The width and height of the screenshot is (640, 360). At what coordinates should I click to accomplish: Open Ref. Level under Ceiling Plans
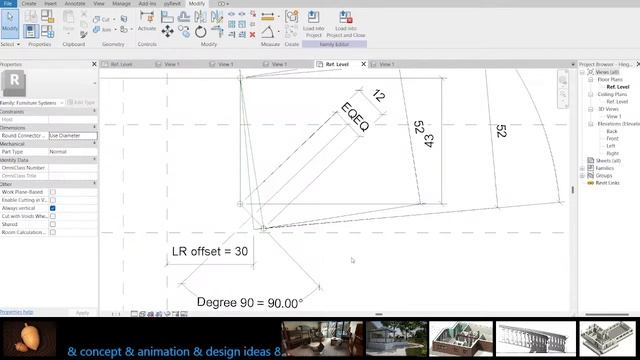(617, 102)
